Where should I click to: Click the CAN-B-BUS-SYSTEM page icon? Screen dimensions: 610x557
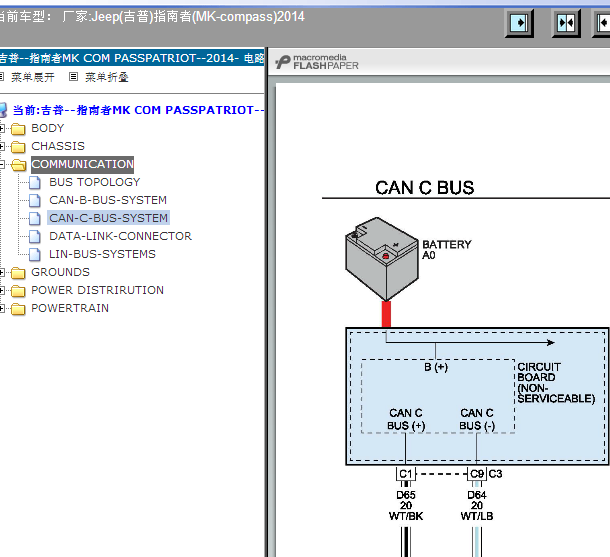click(35, 200)
